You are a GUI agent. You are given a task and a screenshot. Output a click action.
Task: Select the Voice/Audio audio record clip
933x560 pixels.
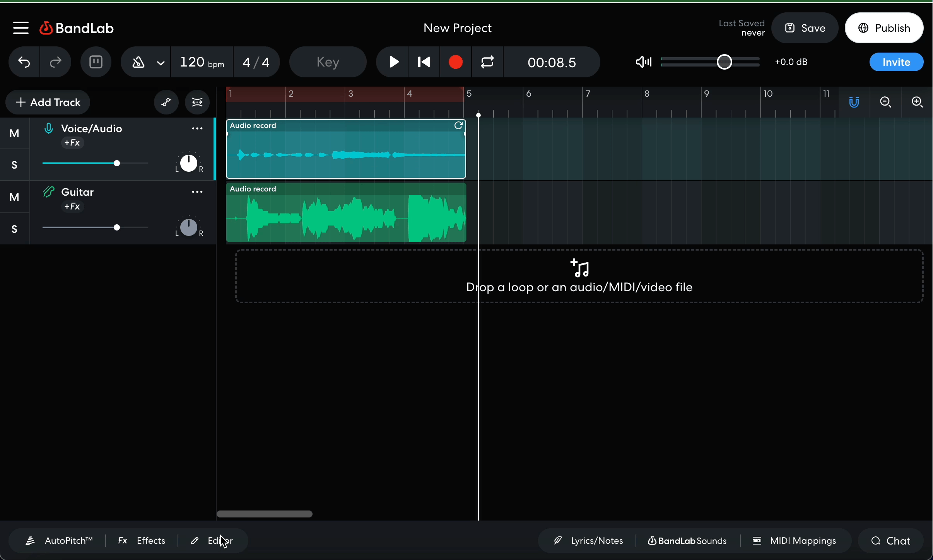[346, 149]
